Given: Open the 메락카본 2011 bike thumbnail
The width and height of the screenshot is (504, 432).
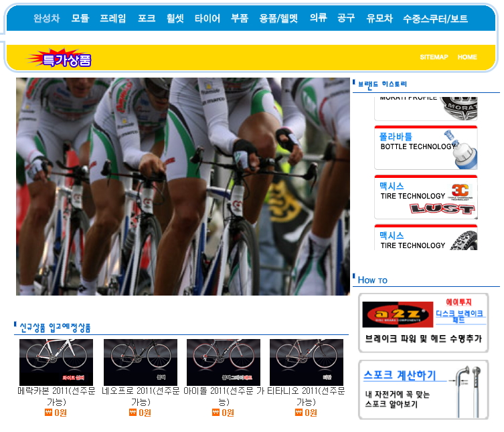Looking at the screenshot, I should pyautogui.click(x=56, y=362).
